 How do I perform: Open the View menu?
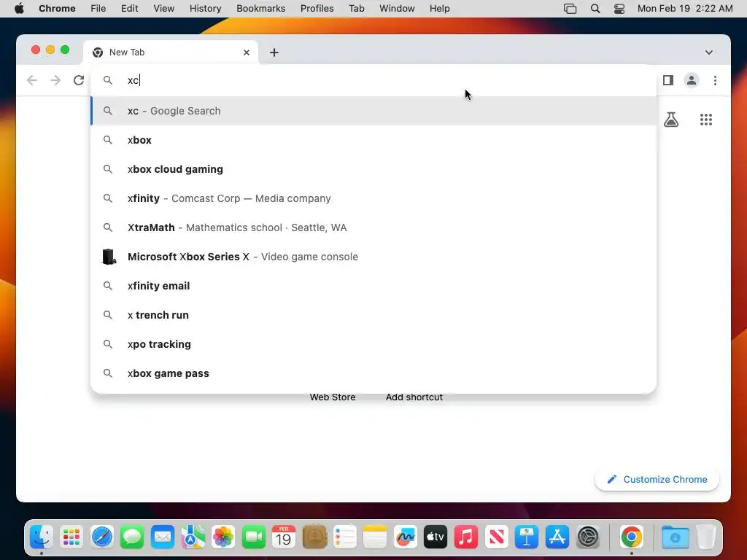tap(164, 9)
